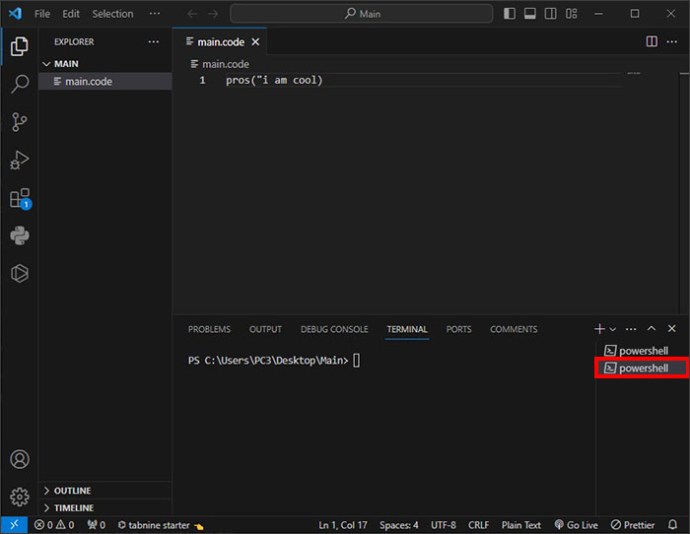Switch to the DEBUG CONSOLE tab
This screenshot has width=690, height=534.
[334, 329]
